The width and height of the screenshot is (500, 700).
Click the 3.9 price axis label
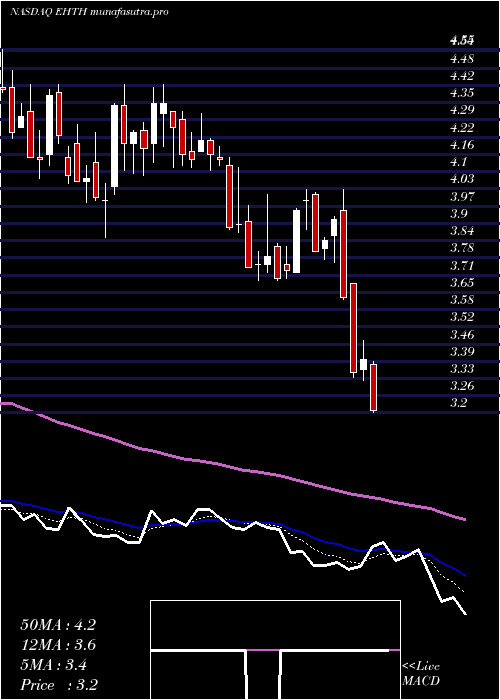458,213
